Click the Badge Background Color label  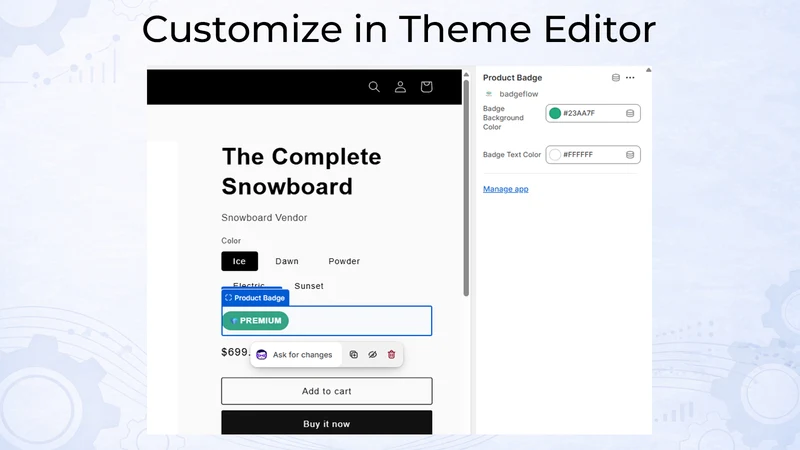point(503,118)
